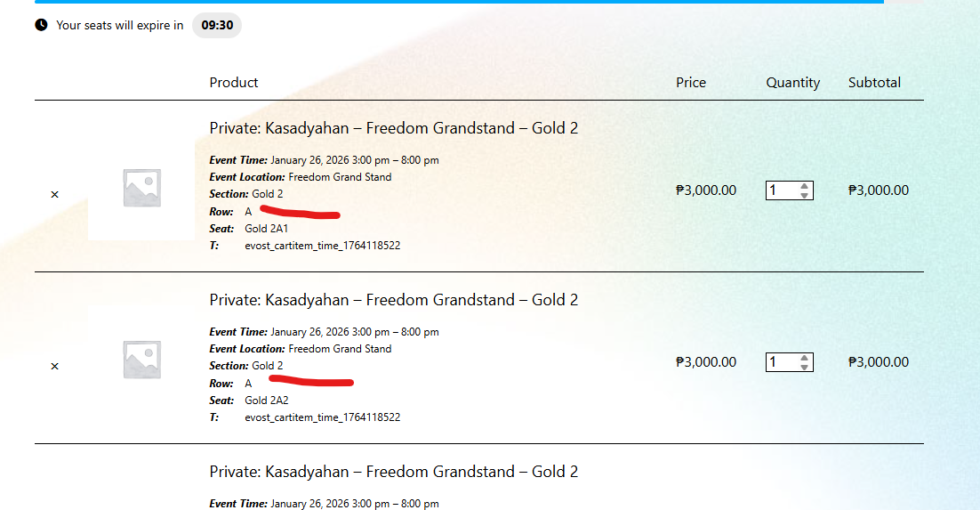Click the Price column header
Viewport: 980px width, 510px height.
(x=690, y=83)
